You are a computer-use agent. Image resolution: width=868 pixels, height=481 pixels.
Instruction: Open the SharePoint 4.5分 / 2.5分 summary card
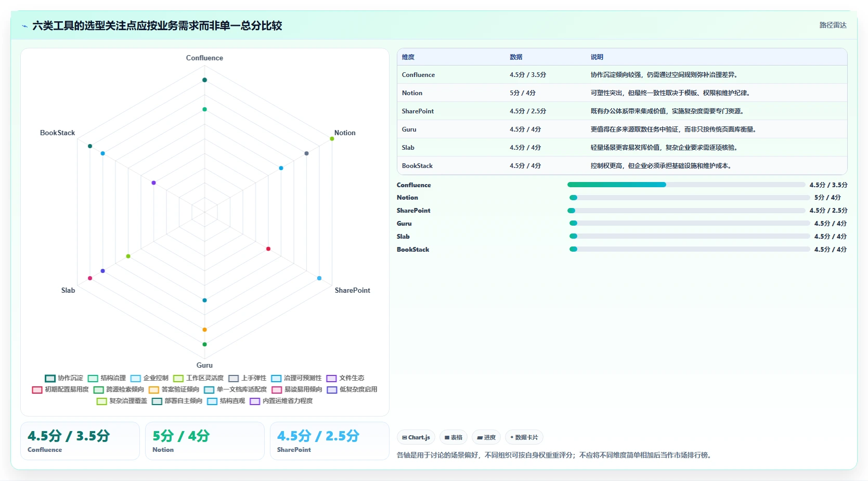(330, 441)
